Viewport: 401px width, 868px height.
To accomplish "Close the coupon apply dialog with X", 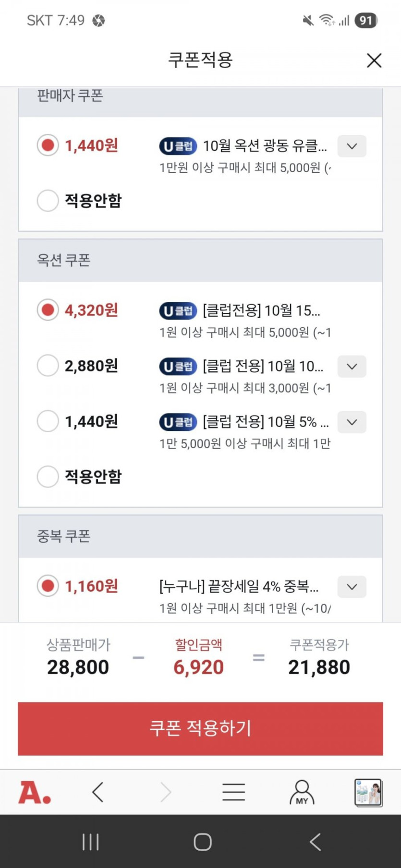I will (x=374, y=60).
